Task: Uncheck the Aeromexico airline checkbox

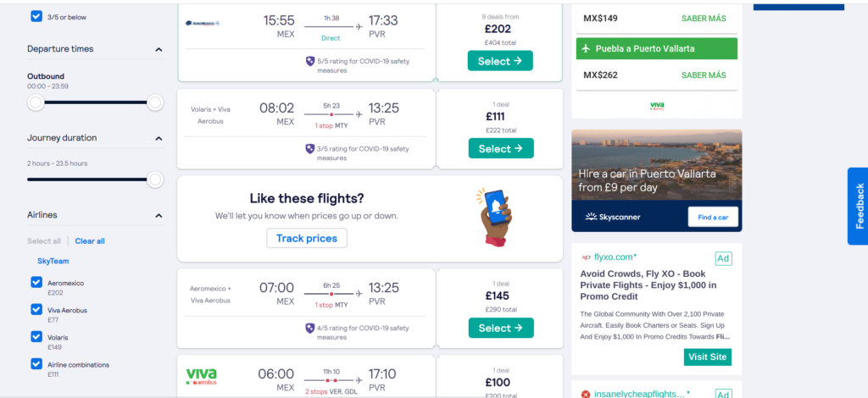Action: pyautogui.click(x=36, y=283)
